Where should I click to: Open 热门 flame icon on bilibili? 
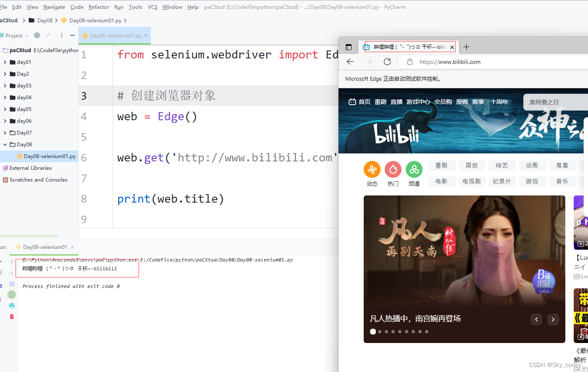click(393, 169)
